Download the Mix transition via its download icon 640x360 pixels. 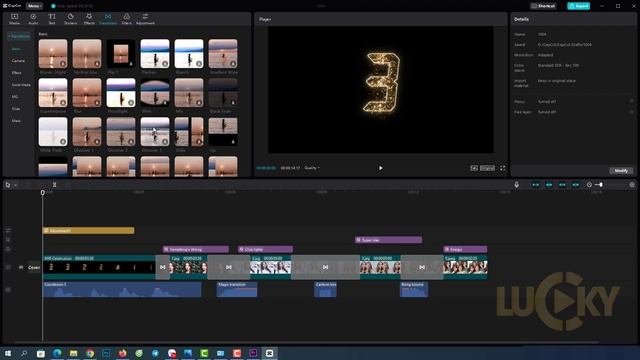[x=199, y=103]
